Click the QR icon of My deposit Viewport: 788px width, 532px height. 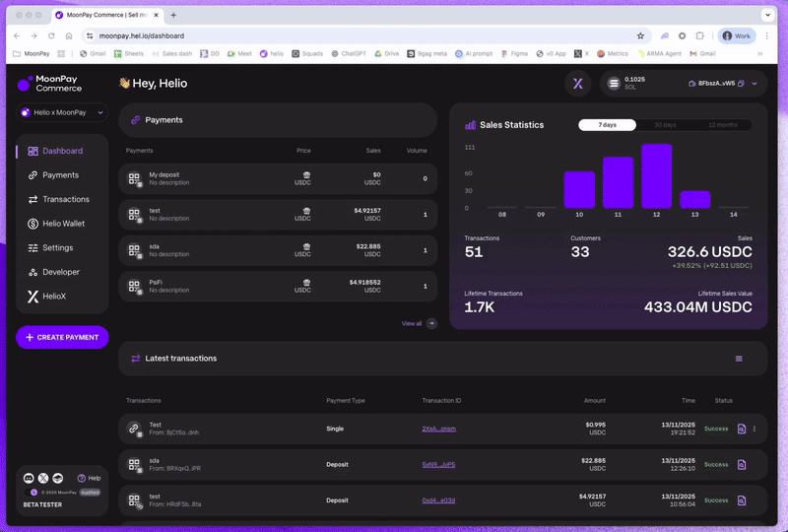(135, 179)
